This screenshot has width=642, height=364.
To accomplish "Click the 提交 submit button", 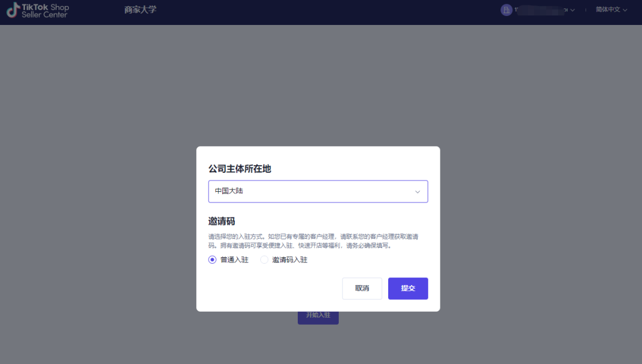I will pyautogui.click(x=408, y=288).
